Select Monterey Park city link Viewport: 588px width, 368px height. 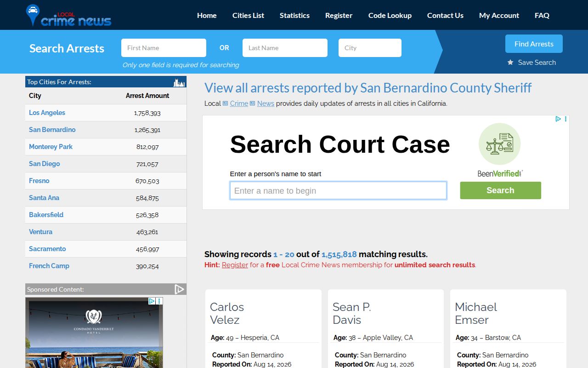[51, 147]
